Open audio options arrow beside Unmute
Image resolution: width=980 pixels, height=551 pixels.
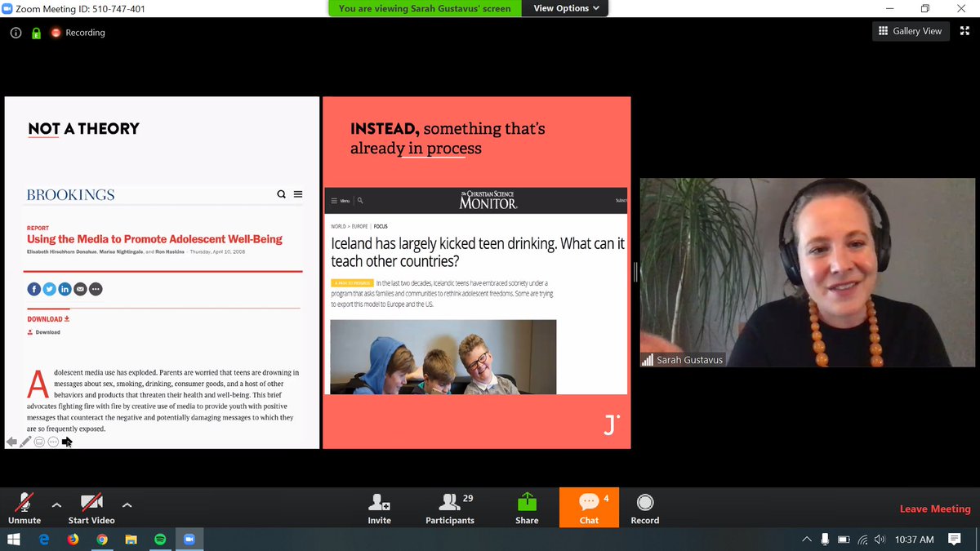click(x=56, y=505)
